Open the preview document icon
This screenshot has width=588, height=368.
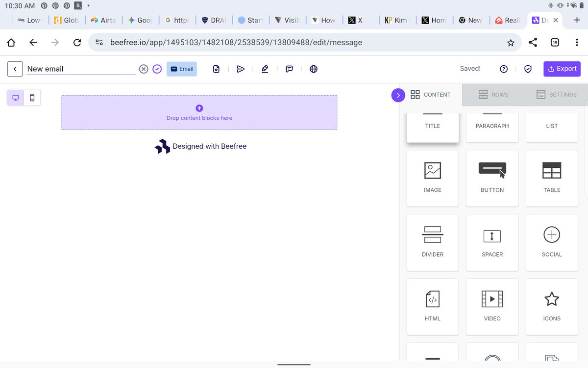[x=216, y=69]
